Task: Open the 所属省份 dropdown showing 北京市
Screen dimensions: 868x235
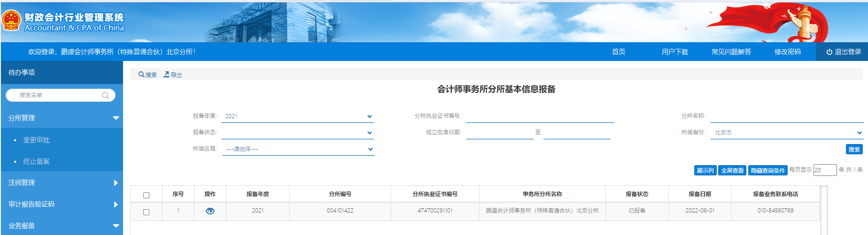Action: pos(786,133)
